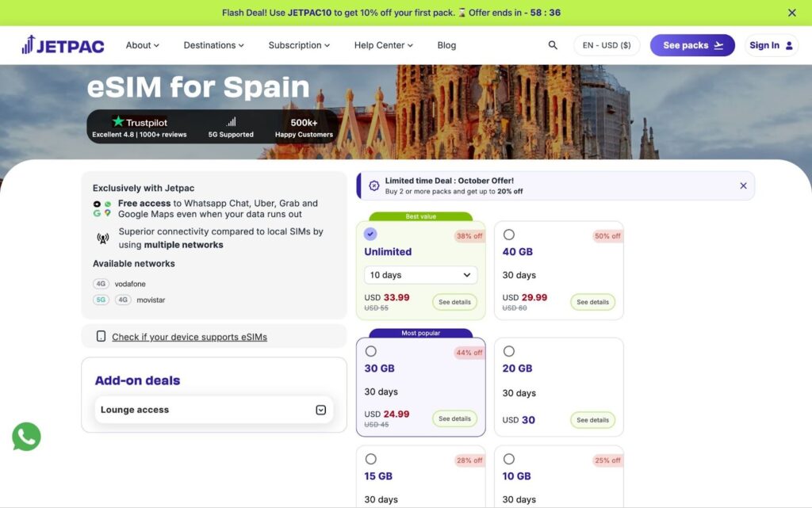See details for the Unlimited plan
The image size is (812, 508).
[455, 302]
